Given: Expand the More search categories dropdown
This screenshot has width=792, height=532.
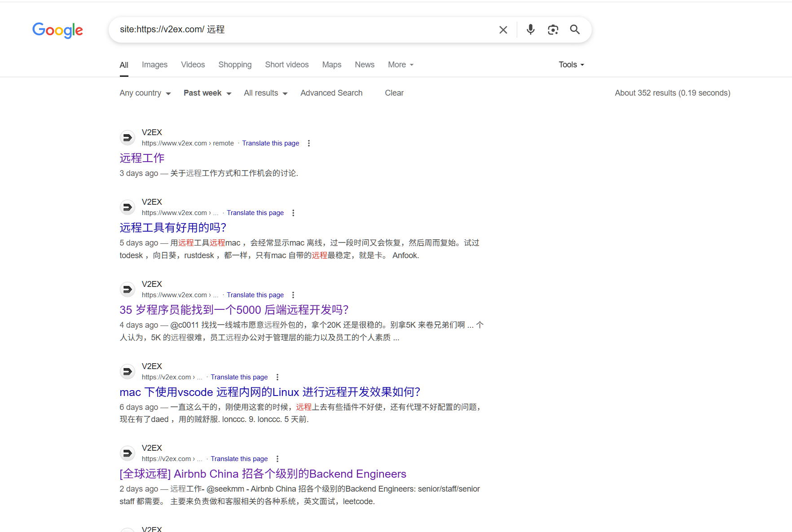Looking at the screenshot, I should coord(400,65).
